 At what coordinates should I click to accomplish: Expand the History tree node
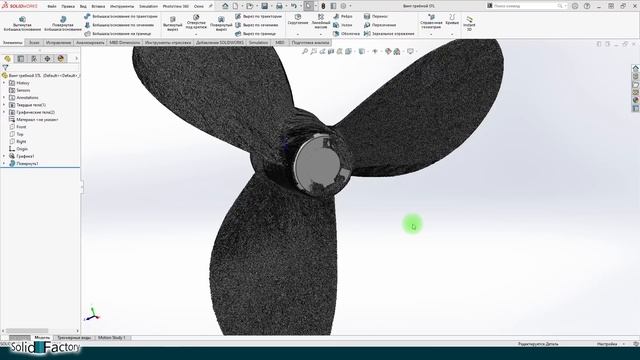pyautogui.click(x=4, y=83)
